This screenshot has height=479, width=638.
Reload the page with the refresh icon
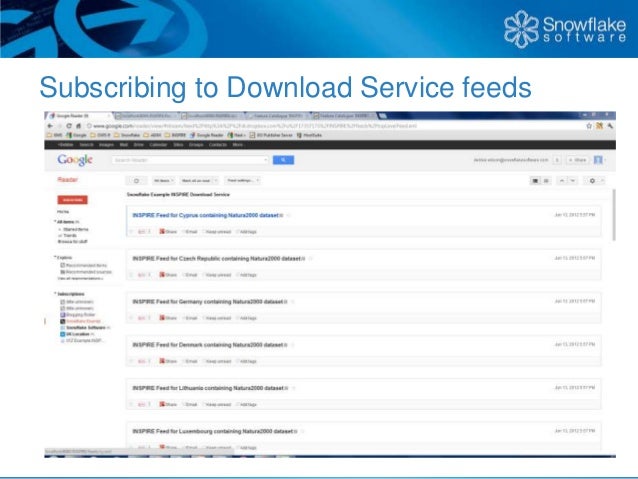click(69, 126)
